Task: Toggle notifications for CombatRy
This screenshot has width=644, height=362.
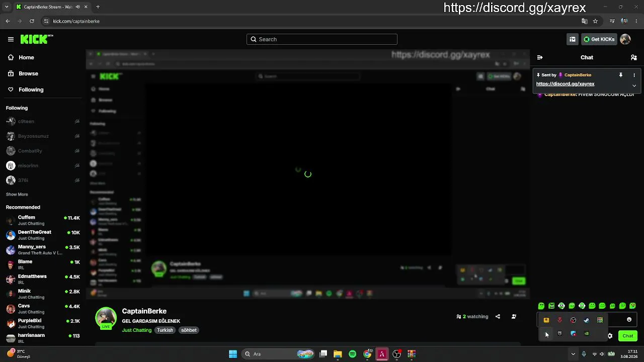Action: tap(77, 151)
